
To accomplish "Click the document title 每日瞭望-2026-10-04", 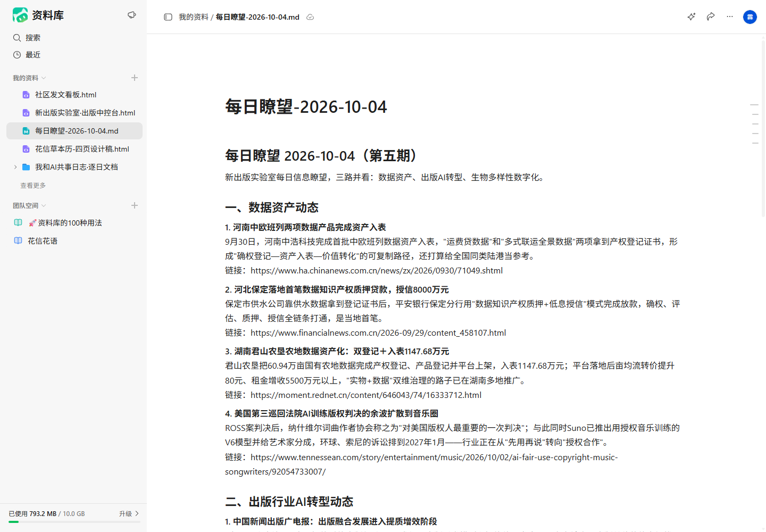I will point(306,107).
